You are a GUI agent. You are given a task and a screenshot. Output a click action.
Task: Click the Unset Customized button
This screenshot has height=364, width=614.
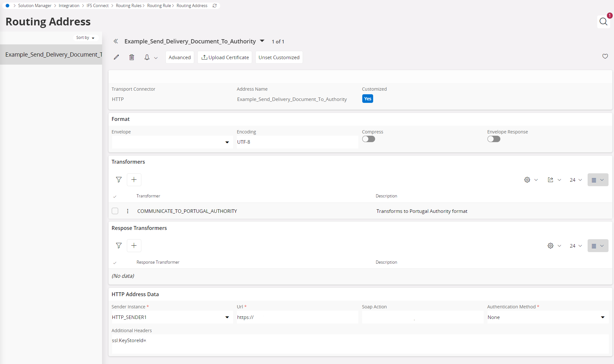279,57
